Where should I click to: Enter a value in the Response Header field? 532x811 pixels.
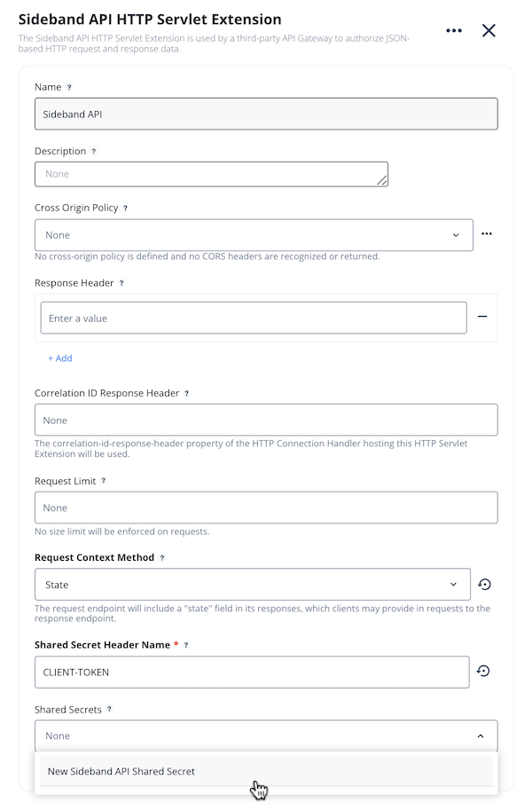[x=253, y=317]
